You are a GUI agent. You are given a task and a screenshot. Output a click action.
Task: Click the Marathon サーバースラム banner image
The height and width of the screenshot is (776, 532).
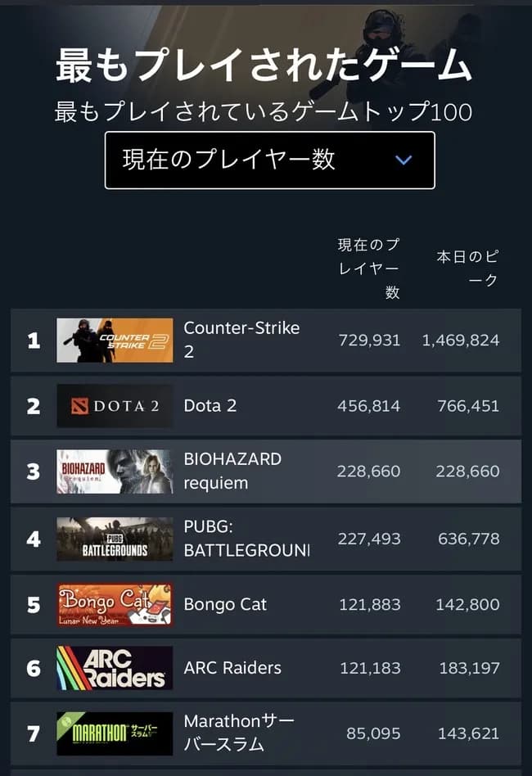(x=115, y=733)
